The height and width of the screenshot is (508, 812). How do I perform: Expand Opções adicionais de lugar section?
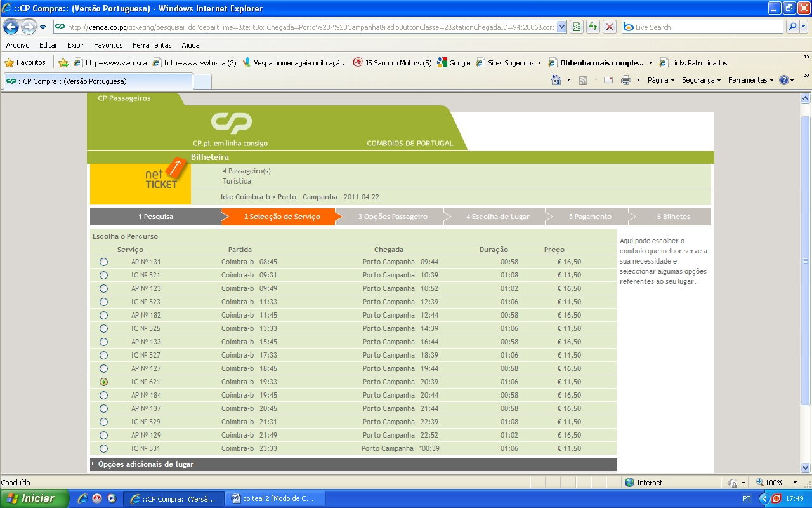pos(145,464)
